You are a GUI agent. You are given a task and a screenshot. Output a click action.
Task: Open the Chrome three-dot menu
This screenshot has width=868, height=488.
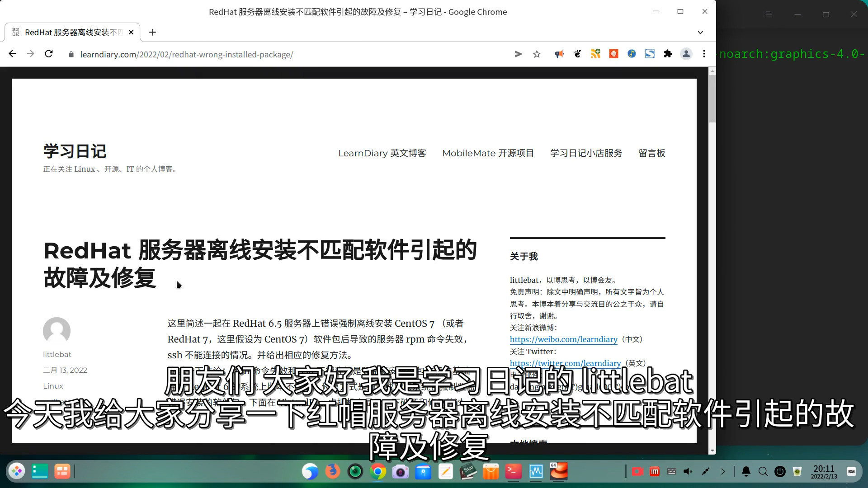(x=704, y=54)
